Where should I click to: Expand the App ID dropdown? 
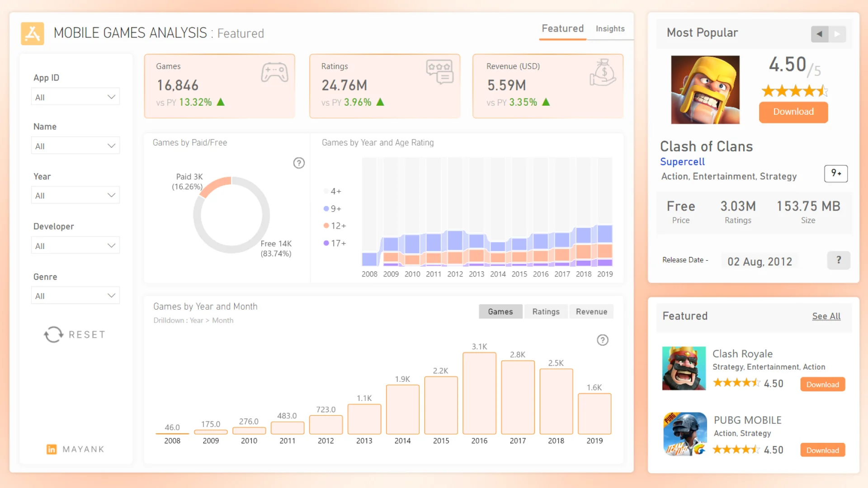(x=75, y=97)
